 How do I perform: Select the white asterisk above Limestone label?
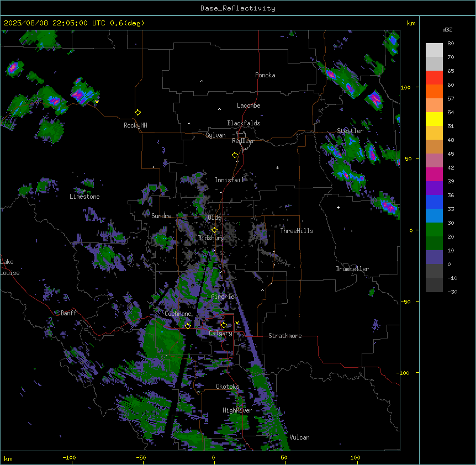point(85,191)
